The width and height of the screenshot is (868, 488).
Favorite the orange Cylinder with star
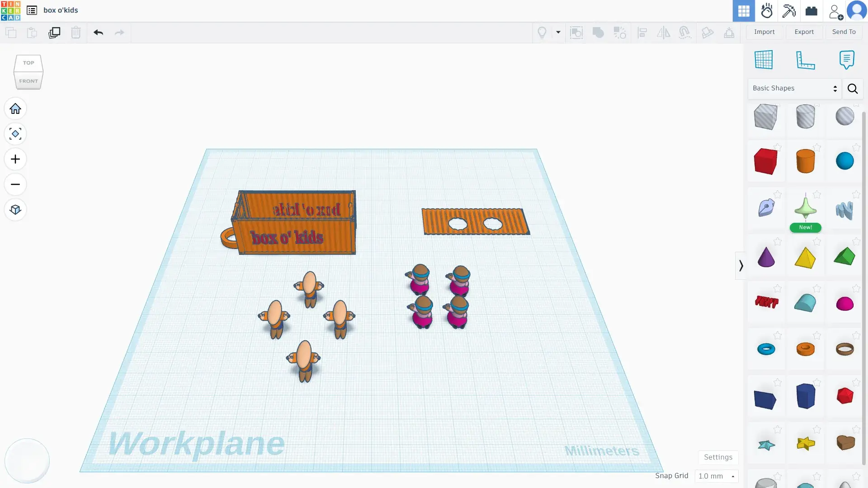coord(817,147)
